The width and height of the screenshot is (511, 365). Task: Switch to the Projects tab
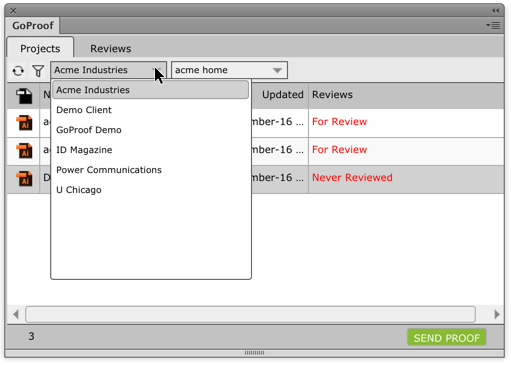40,48
